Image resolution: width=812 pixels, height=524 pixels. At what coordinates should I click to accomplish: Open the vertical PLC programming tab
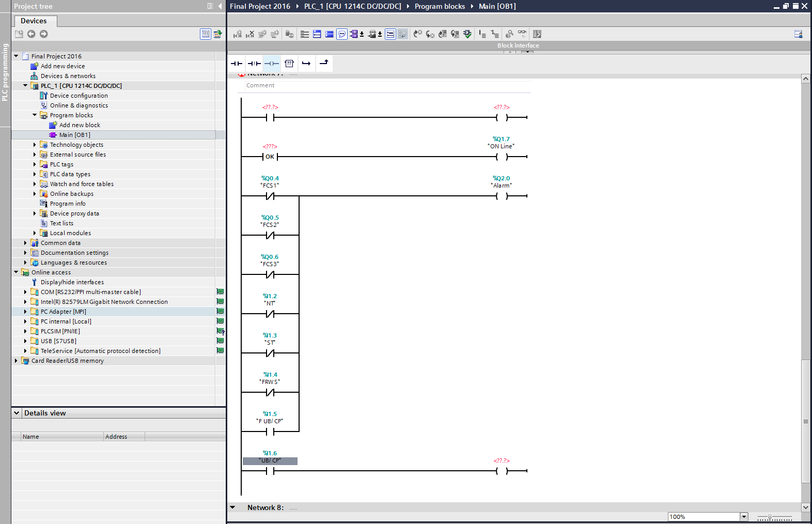[5, 72]
